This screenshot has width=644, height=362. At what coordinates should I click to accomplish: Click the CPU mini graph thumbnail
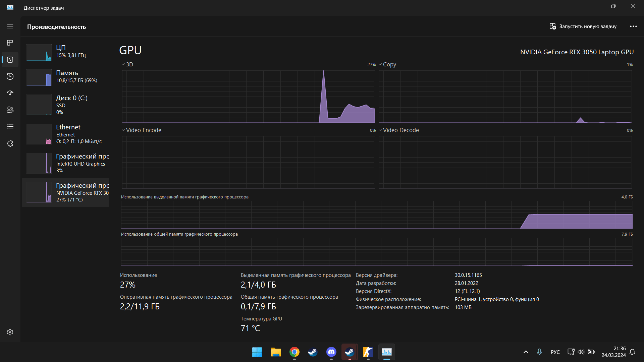click(39, 52)
